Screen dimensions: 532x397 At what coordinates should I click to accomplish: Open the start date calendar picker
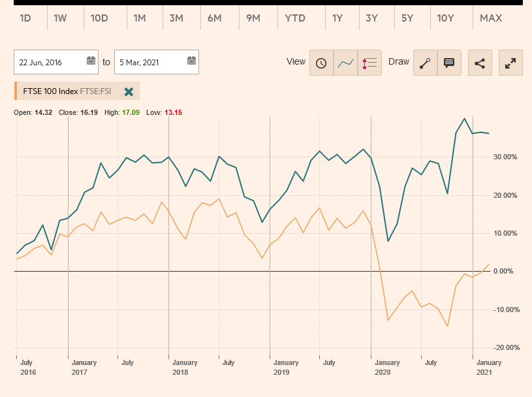click(x=91, y=61)
